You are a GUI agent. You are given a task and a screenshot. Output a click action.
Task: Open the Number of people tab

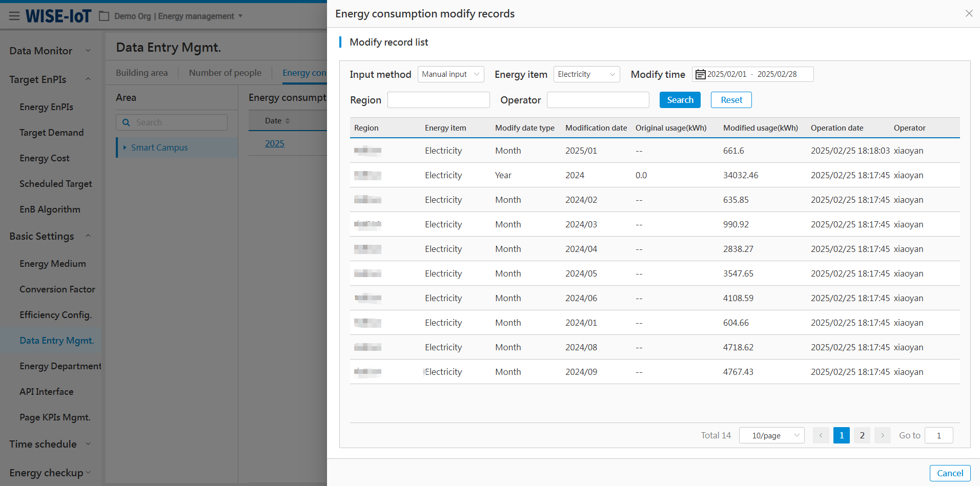(x=225, y=73)
